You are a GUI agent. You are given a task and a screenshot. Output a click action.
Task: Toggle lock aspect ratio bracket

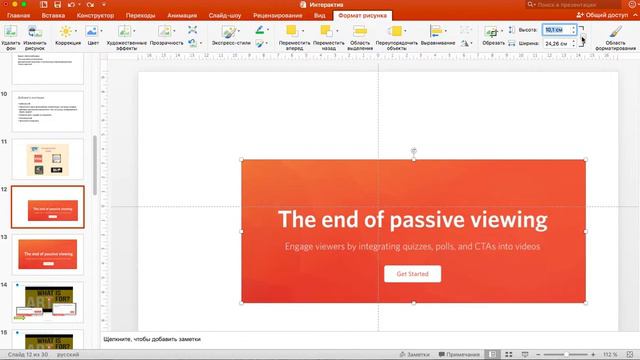583,36
